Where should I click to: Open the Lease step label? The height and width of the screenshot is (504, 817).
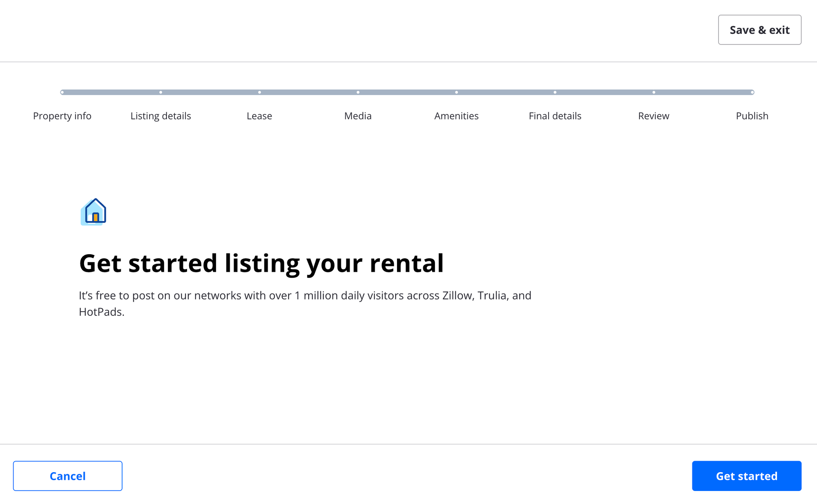coord(259,116)
